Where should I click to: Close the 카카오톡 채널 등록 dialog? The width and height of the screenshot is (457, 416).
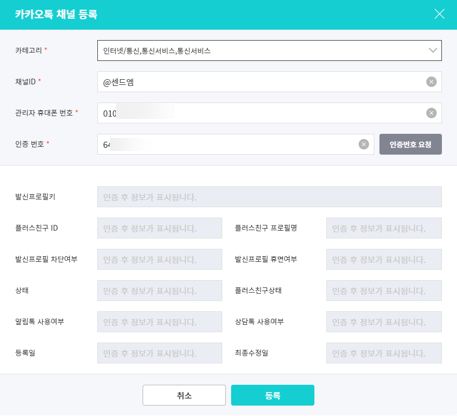coord(439,14)
